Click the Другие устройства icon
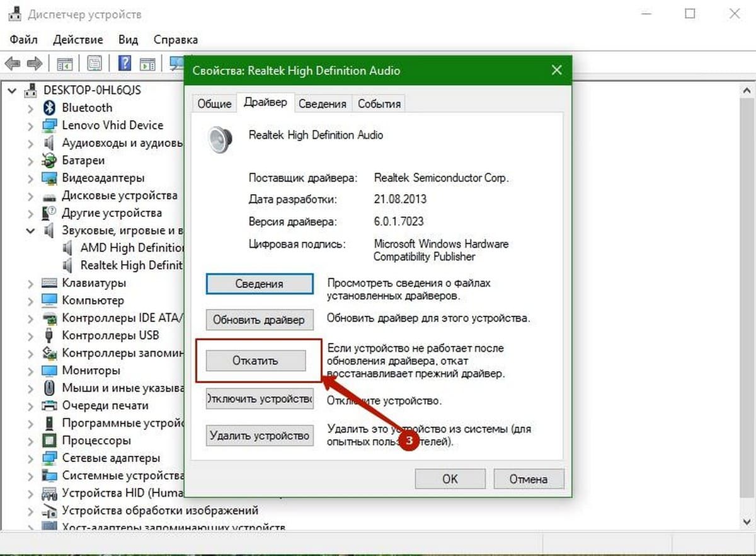This screenshot has width=756, height=556. click(49, 213)
